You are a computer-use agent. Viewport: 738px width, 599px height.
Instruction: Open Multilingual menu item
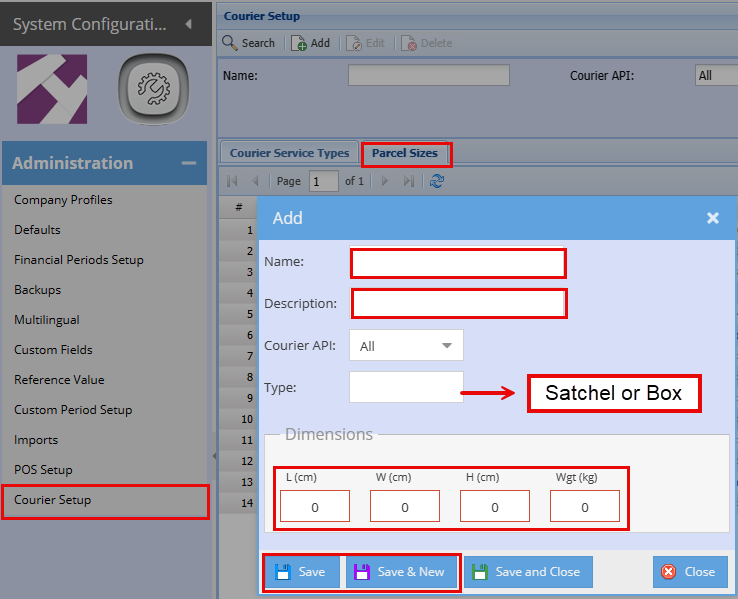pos(47,320)
